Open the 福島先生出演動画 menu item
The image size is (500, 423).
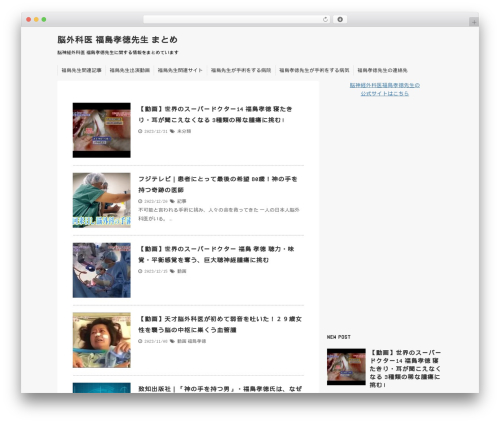pos(130,70)
